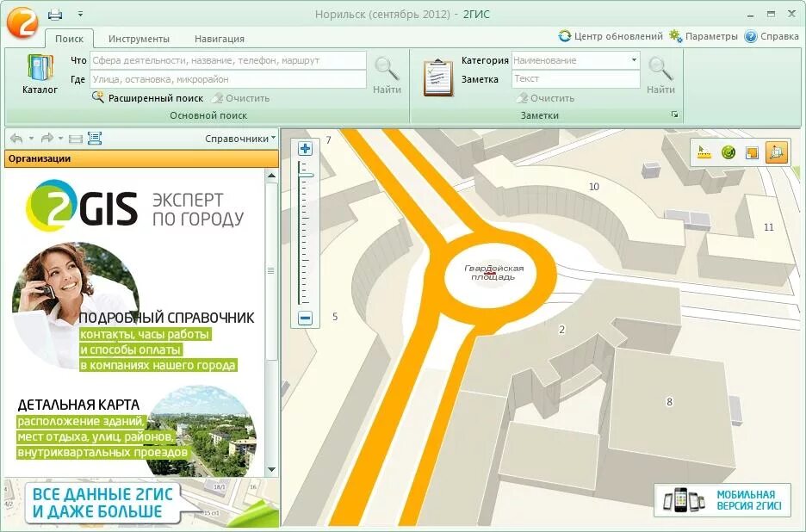This screenshot has width=806, height=532.
Task: Open Параметры settings
Action: pyautogui.click(x=704, y=36)
